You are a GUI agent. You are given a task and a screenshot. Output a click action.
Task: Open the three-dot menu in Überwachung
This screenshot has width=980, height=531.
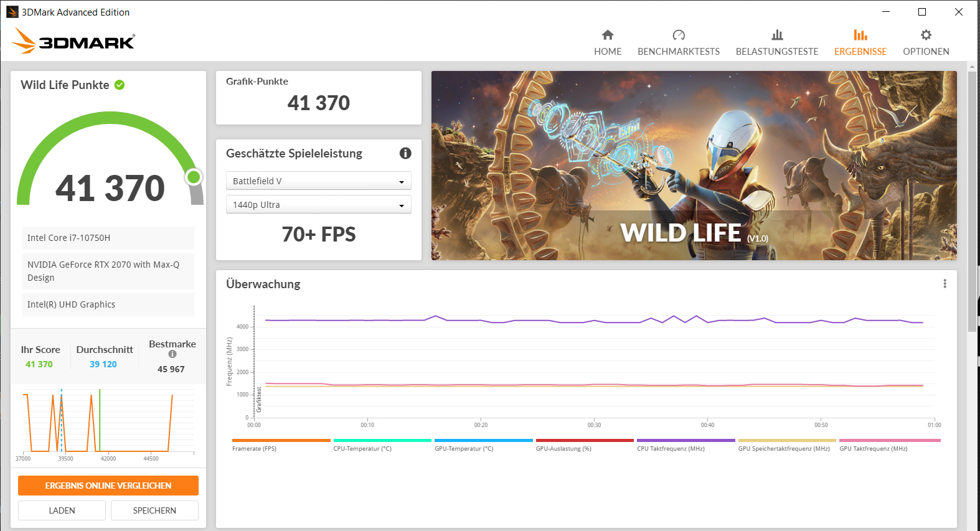(x=945, y=284)
